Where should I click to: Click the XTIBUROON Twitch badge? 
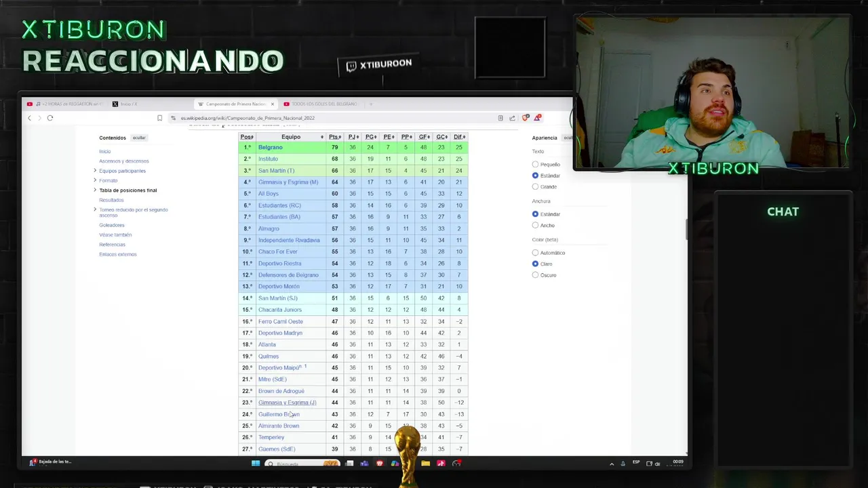click(379, 65)
